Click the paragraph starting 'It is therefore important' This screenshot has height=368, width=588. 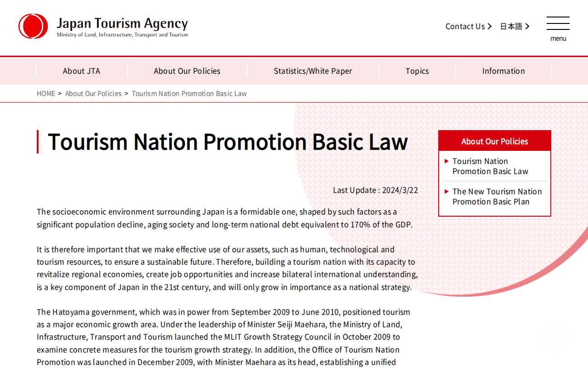227,268
